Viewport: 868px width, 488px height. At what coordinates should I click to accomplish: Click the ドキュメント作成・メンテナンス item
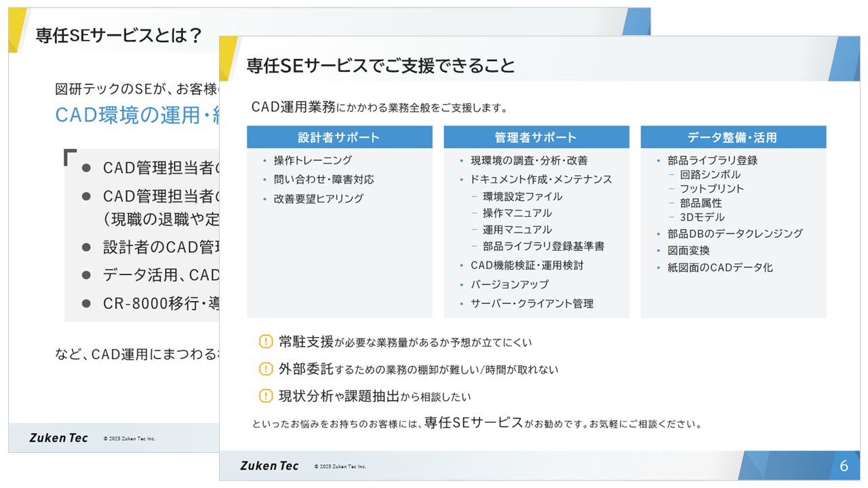[541, 180]
